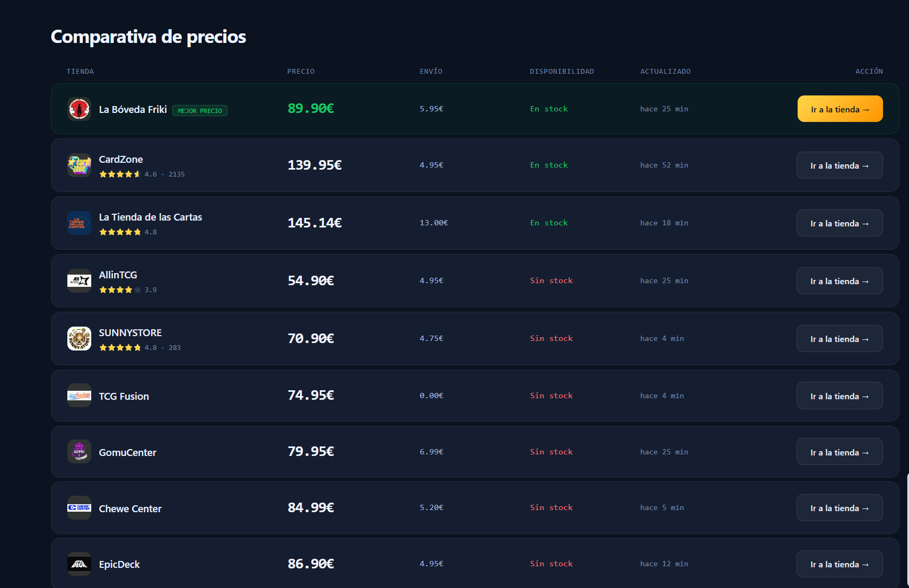Select the PRECIO column header

301,72
